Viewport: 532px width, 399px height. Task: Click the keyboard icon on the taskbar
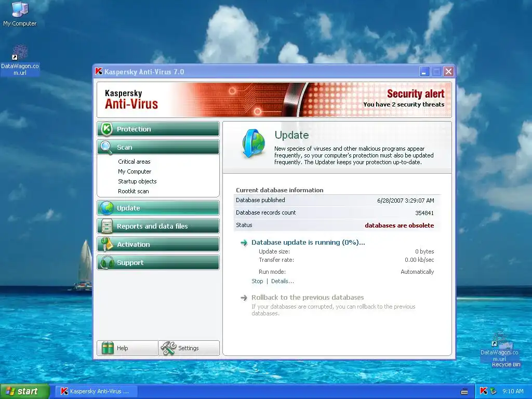pos(464,392)
